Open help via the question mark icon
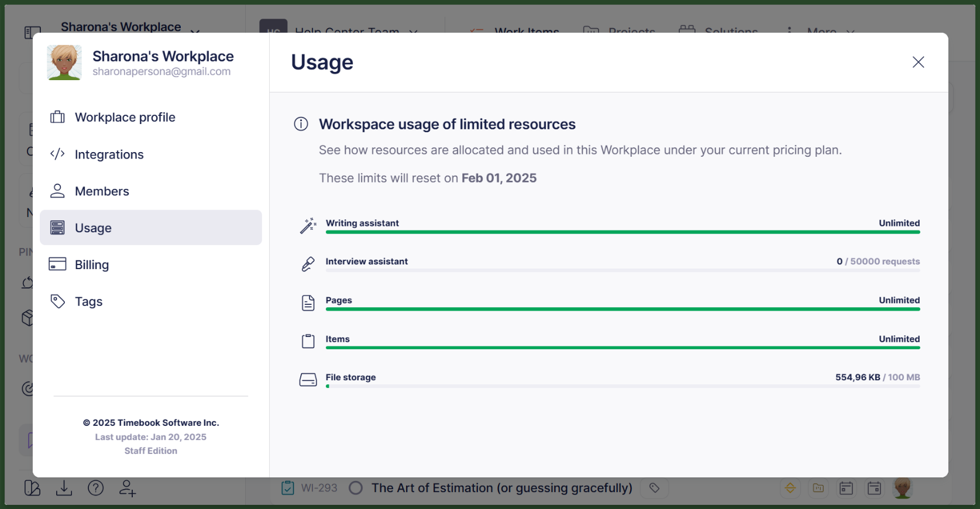The height and width of the screenshot is (509, 980). pos(95,488)
